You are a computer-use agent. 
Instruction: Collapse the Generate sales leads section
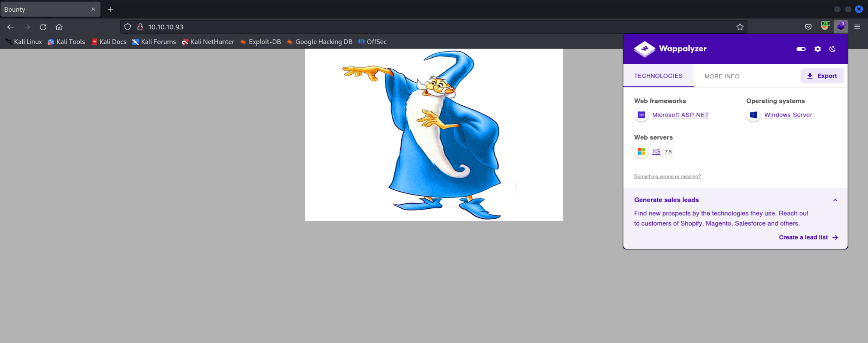[835, 200]
